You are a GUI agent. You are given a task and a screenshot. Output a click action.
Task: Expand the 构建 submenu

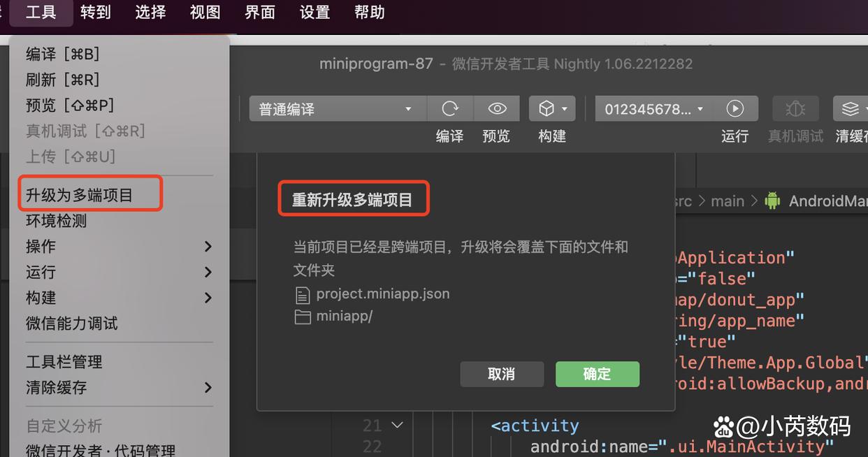(208, 298)
